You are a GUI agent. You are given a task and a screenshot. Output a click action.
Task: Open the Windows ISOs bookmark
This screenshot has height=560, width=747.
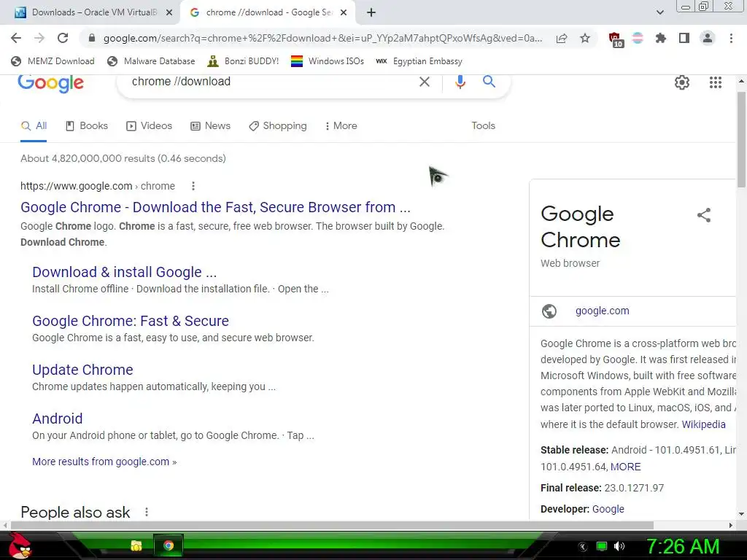[328, 61]
